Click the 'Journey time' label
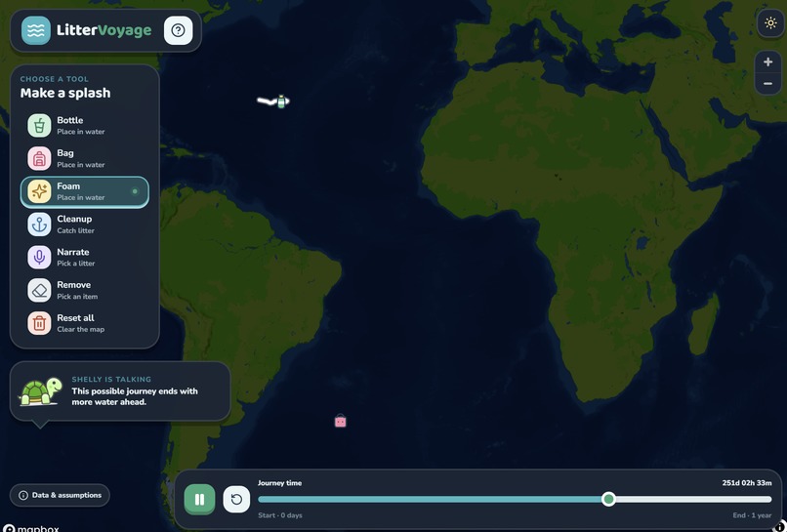 tap(279, 483)
